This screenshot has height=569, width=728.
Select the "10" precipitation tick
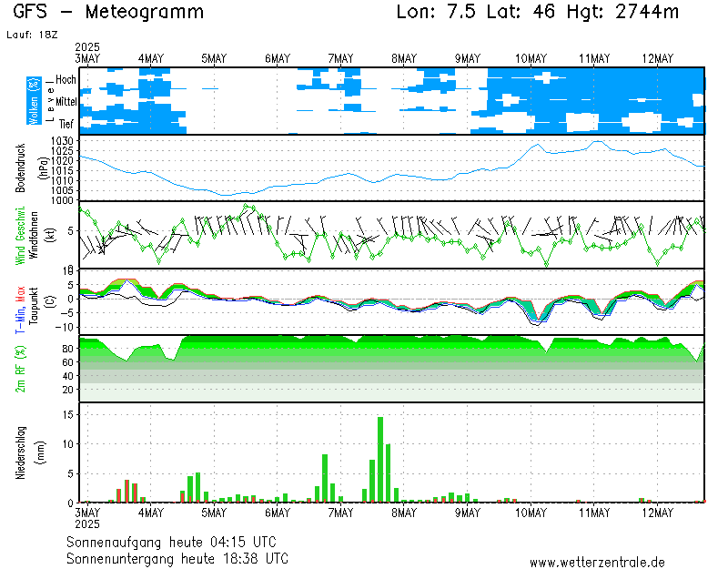point(67,444)
